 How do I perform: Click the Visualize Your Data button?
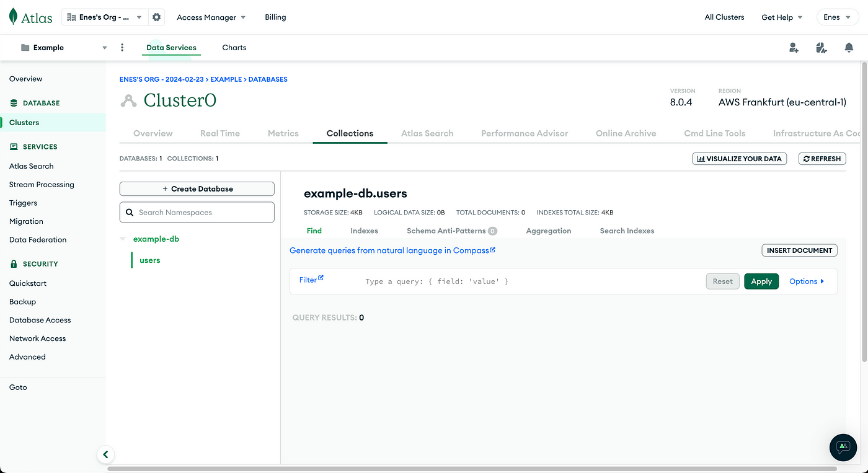[x=739, y=159]
